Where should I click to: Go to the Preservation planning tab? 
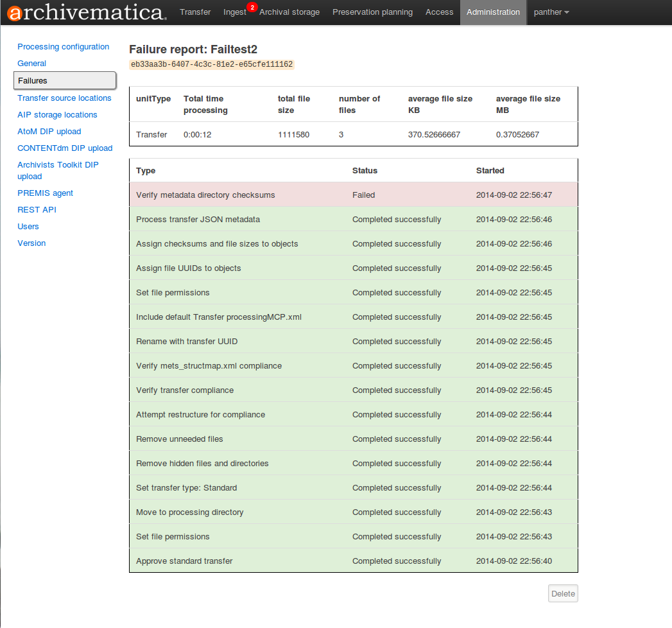point(372,12)
